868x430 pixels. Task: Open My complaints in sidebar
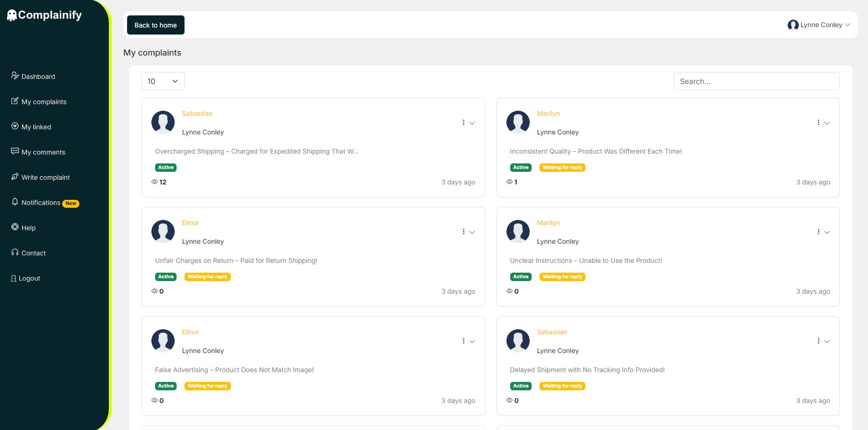(x=44, y=102)
